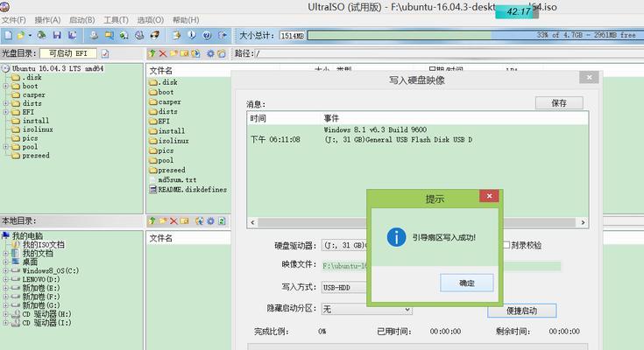This screenshot has width=644, height=350.
Task: Click the Help question mark icon
Action: (x=207, y=35)
